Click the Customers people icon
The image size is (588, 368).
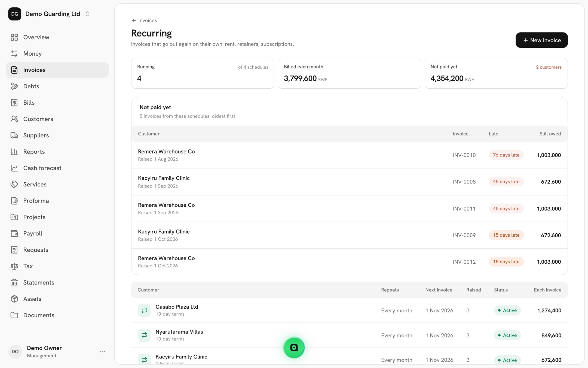click(x=14, y=119)
